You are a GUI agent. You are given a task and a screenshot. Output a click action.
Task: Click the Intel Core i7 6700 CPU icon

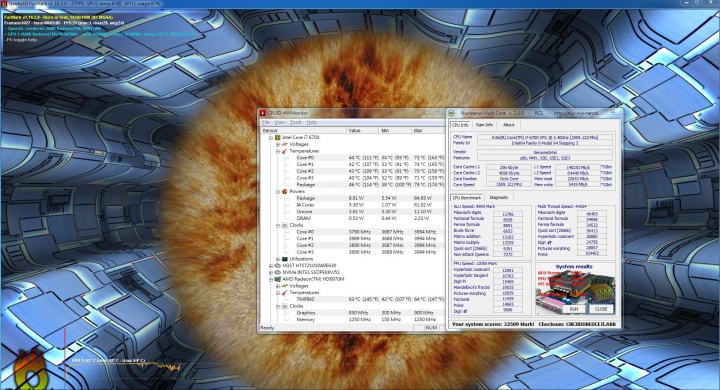point(278,137)
